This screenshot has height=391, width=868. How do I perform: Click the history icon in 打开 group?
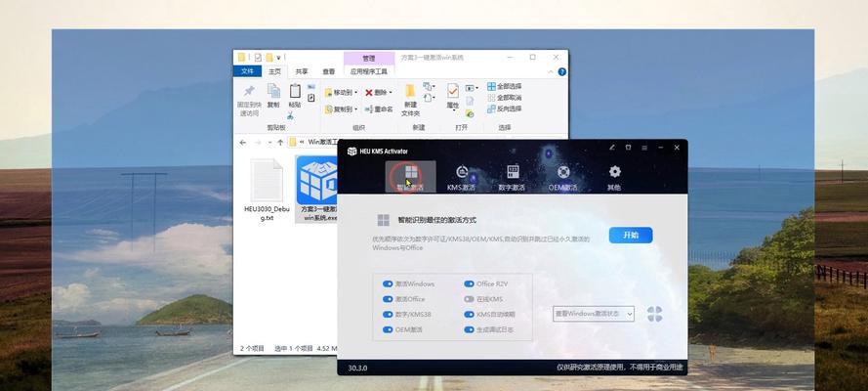(x=470, y=113)
